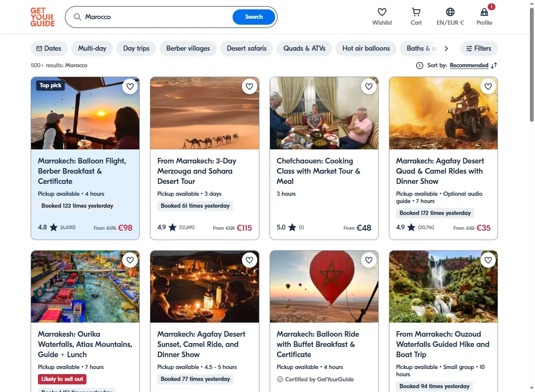This screenshot has height=392, width=535.
Task: Select the Day trips filter chip
Action: point(136,49)
